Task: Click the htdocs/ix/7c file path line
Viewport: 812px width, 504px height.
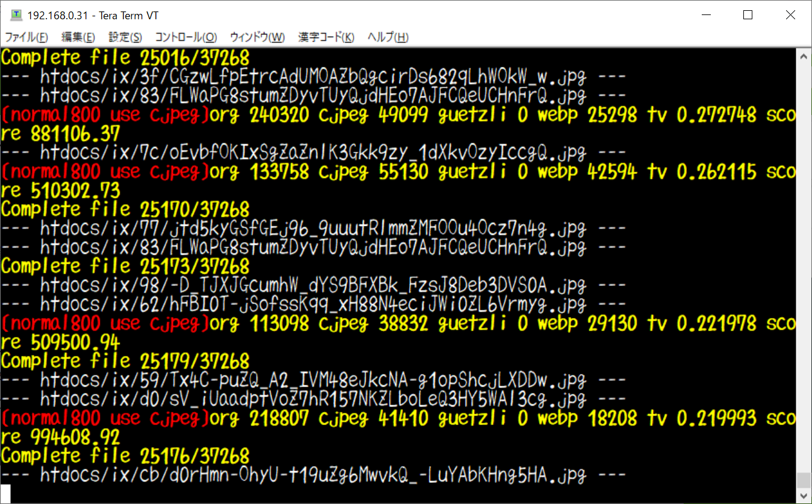Action: click(313, 153)
